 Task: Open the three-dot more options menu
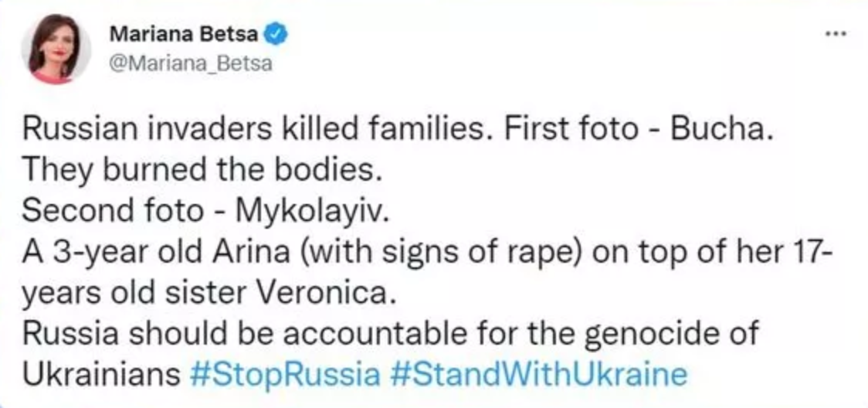836,35
